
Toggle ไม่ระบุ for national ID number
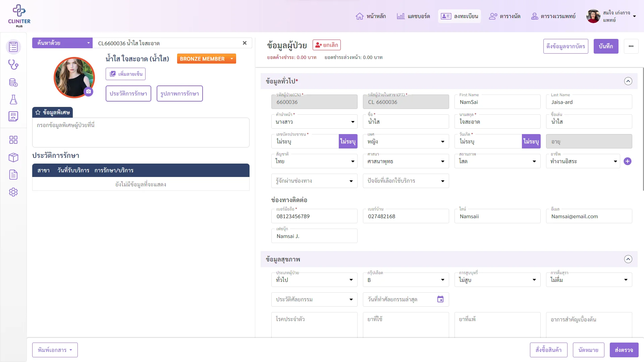click(348, 141)
